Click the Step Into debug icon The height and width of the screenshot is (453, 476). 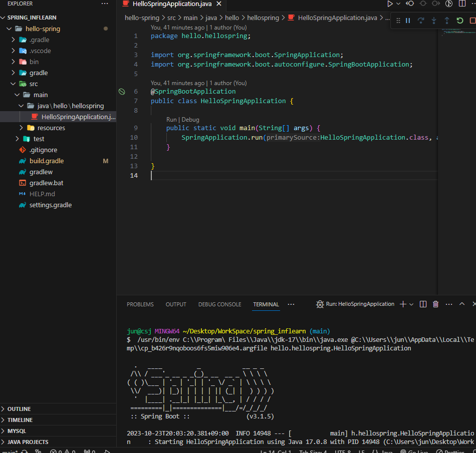pyautogui.click(x=434, y=21)
